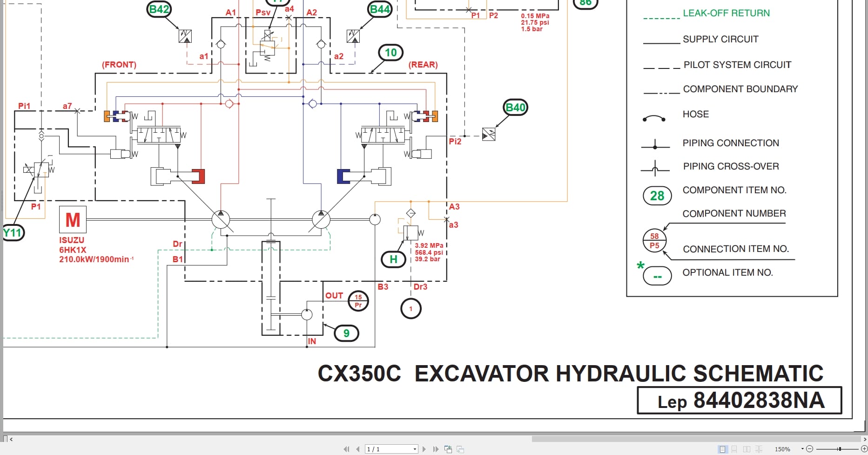Screen dimensions: 868x455
Task: Select the single page view icon
Action: point(722,448)
